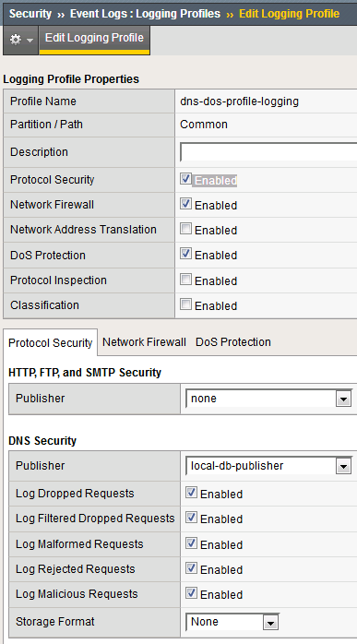Open the Storage Format dropdown
This screenshot has height=644, width=357.
click(x=232, y=622)
